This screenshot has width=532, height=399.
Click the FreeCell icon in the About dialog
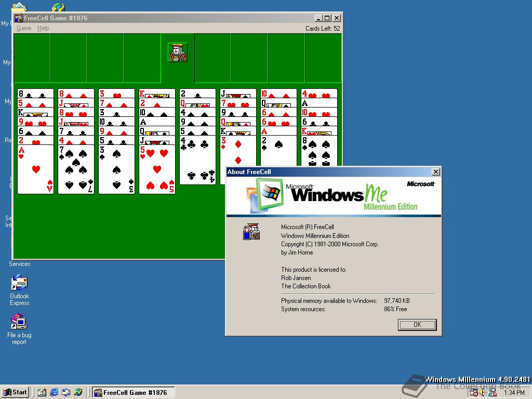(x=251, y=232)
